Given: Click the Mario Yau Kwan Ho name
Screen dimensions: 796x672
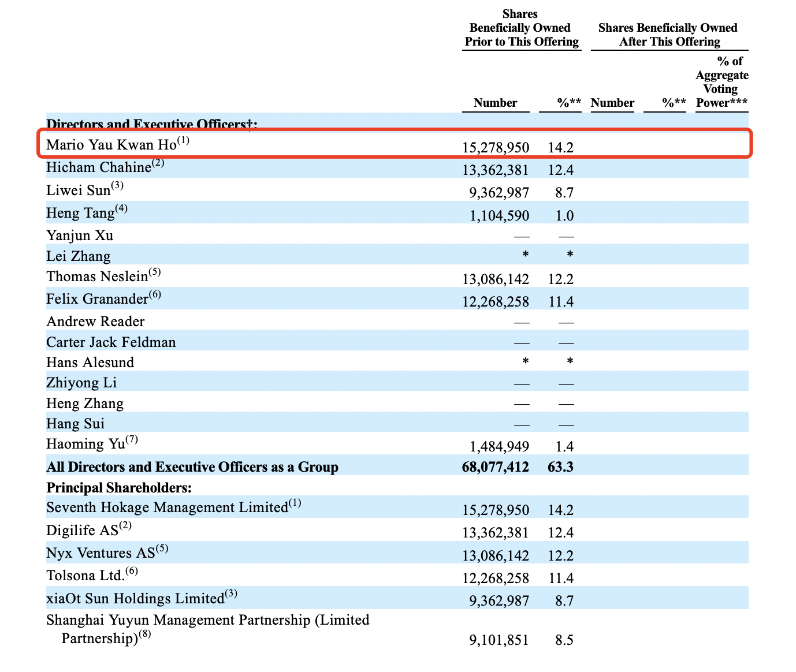Looking at the screenshot, I should click(x=111, y=144).
